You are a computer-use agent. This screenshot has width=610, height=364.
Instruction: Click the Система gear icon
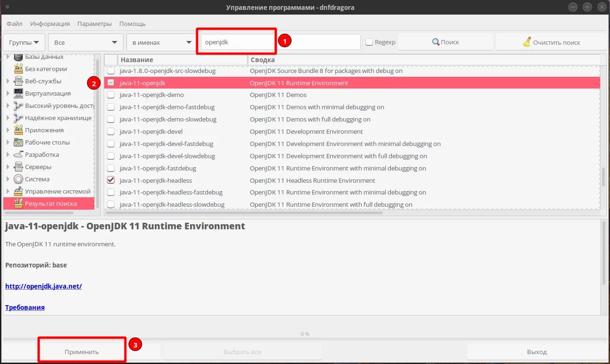[x=18, y=179]
